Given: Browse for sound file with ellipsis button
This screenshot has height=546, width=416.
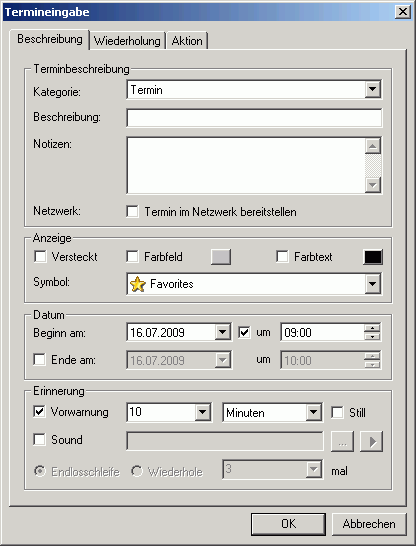Looking at the screenshot, I should (x=342, y=441).
